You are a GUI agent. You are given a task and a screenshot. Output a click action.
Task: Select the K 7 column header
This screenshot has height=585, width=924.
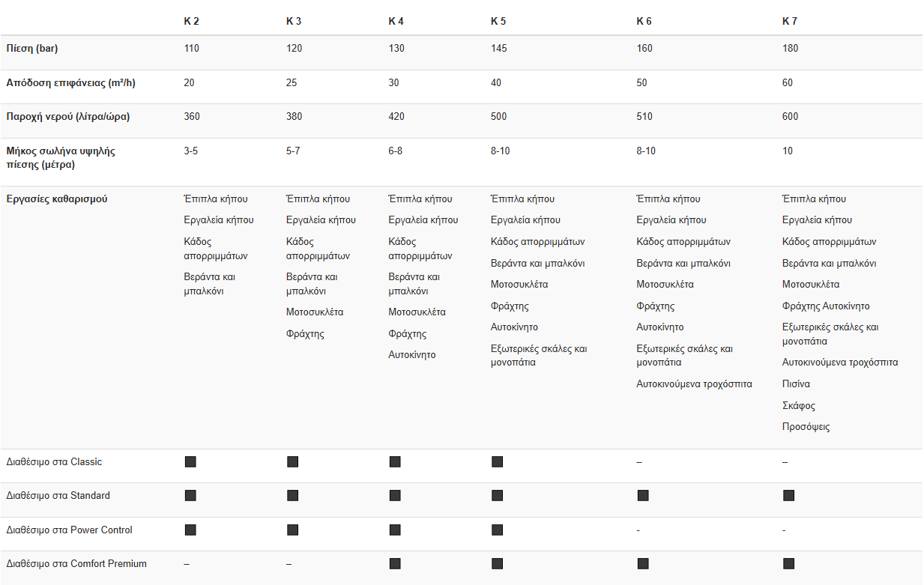pyautogui.click(x=790, y=21)
